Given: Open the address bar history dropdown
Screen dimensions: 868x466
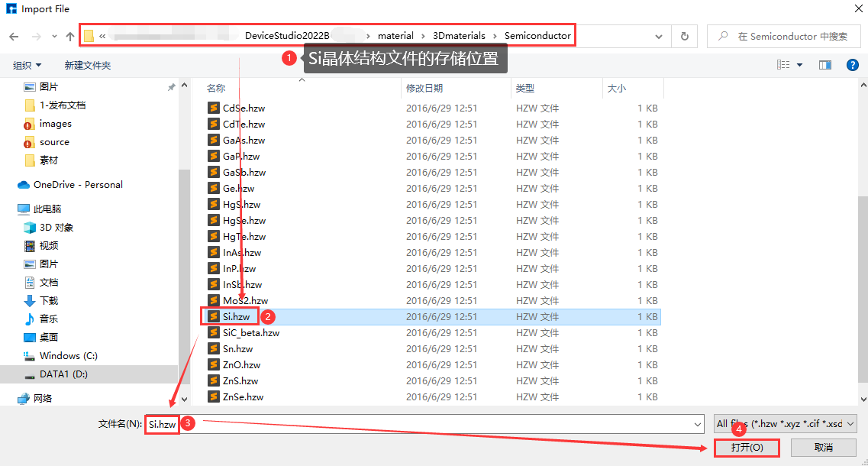Looking at the screenshot, I should [658, 35].
